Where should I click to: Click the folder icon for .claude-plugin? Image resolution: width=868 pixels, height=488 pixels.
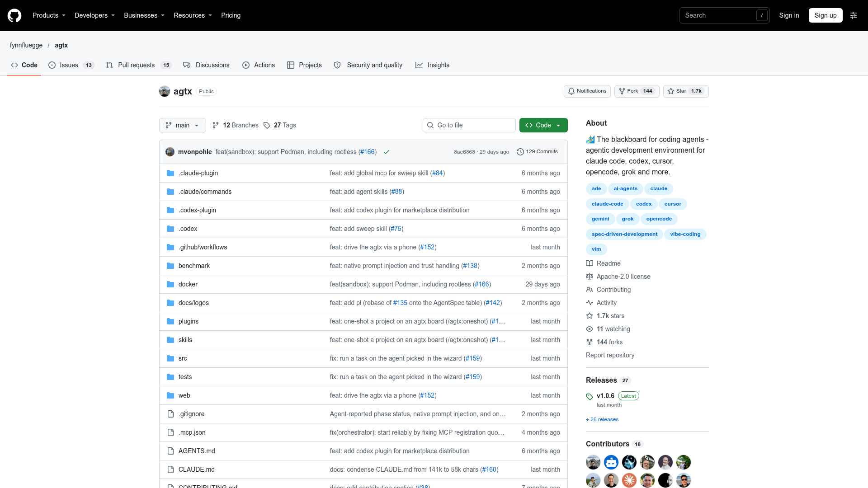(170, 173)
